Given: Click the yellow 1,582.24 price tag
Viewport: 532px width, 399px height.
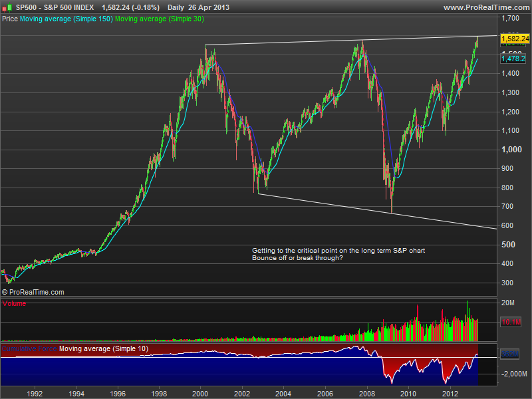Looking at the screenshot, I should [515, 39].
